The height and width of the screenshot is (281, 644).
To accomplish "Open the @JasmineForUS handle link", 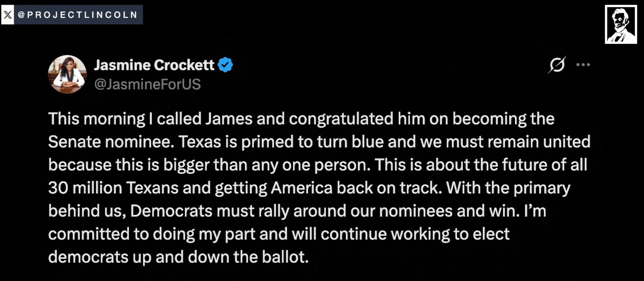I will click(x=148, y=84).
